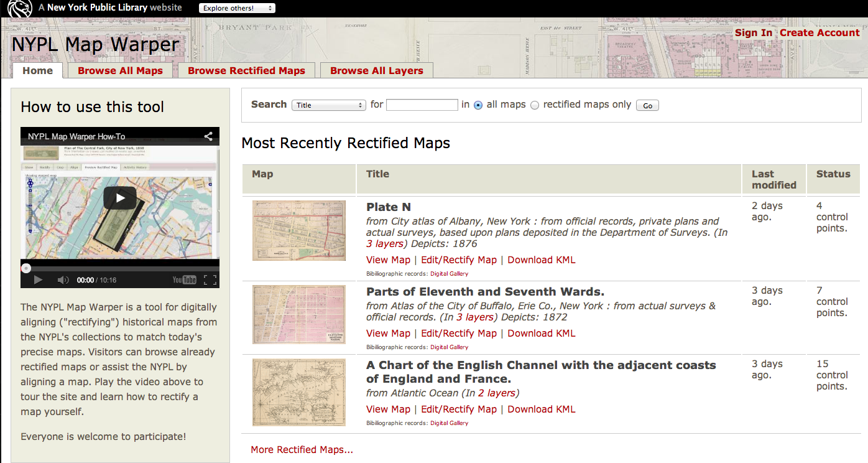The image size is (868, 463).
Task: Click the NYPL Map Warper site title
Action: coord(95,44)
